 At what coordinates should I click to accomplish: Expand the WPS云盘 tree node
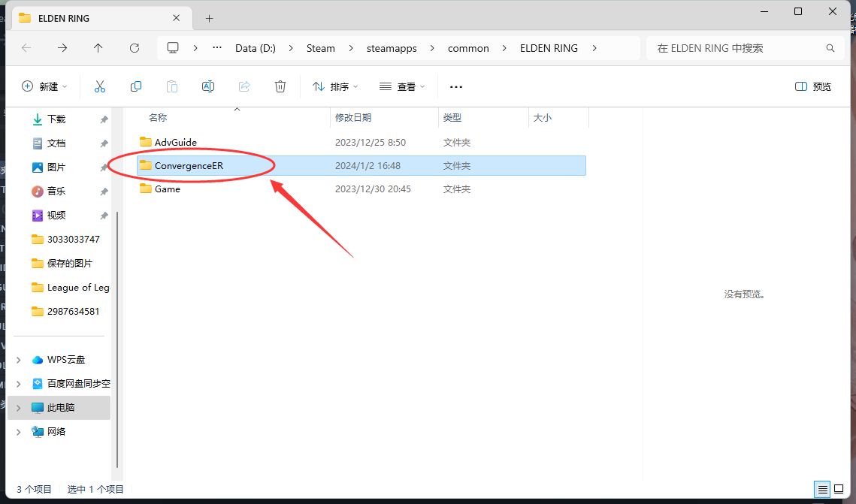19,360
